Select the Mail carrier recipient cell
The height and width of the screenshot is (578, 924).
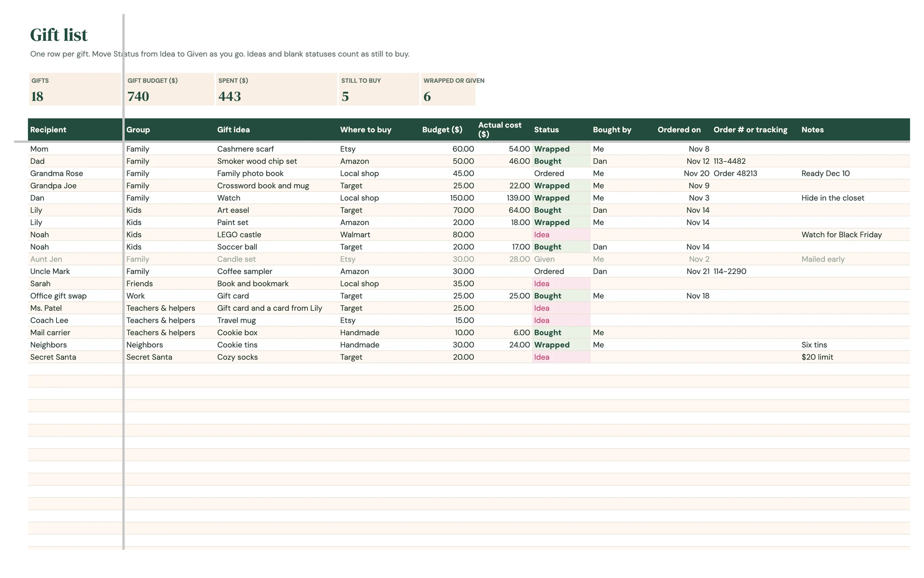coord(50,333)
